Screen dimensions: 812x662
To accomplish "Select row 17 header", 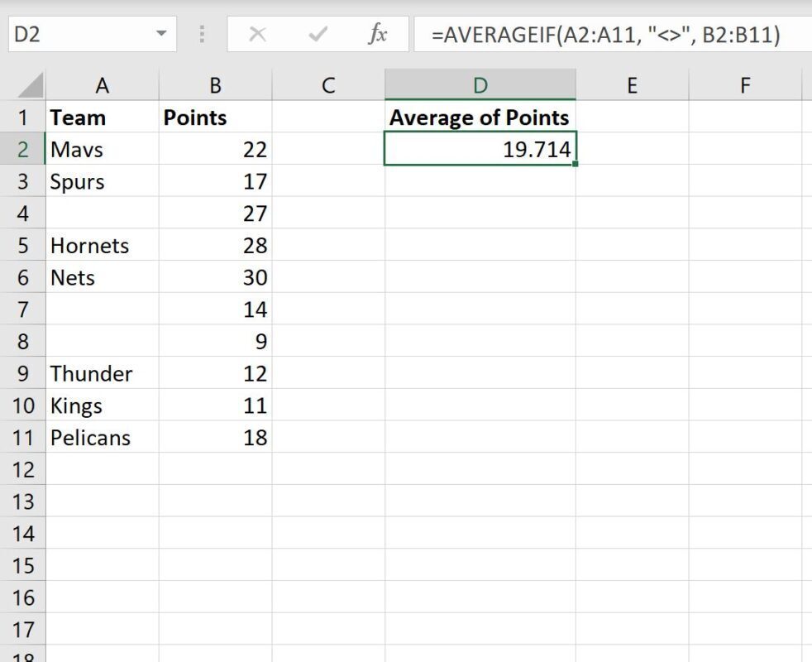I will tap(23, 630).
